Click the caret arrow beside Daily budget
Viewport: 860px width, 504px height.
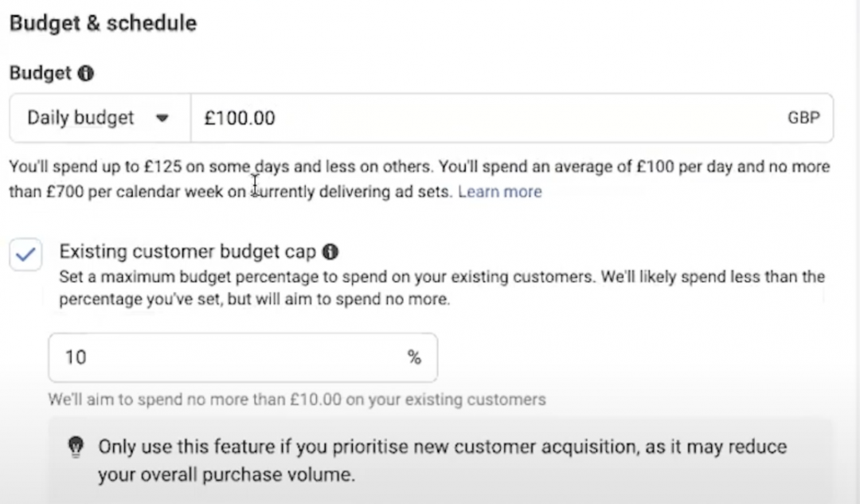162,118
